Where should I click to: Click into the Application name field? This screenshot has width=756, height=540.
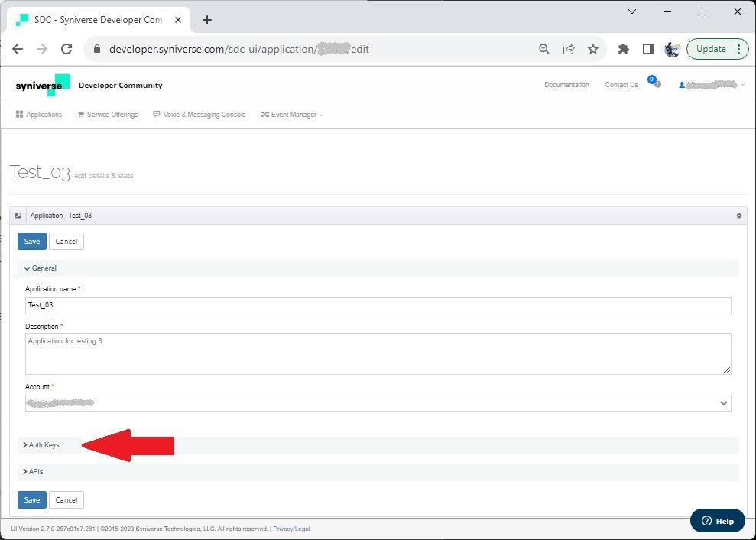click(378, 305)
